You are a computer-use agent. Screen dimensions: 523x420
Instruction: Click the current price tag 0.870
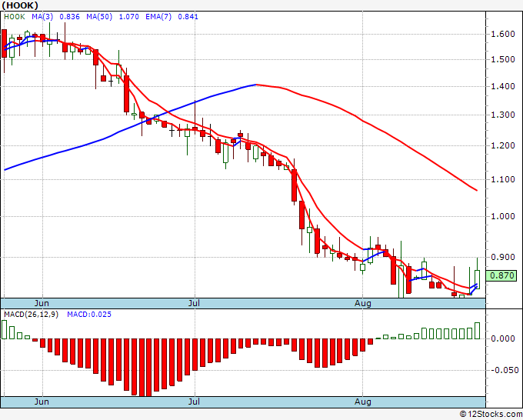coord(501,276)
